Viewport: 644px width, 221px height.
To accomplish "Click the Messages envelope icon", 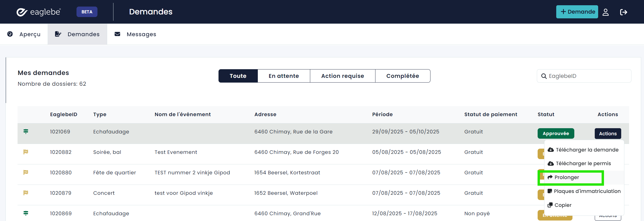I will pyautogui.click(x=117, y=34).
